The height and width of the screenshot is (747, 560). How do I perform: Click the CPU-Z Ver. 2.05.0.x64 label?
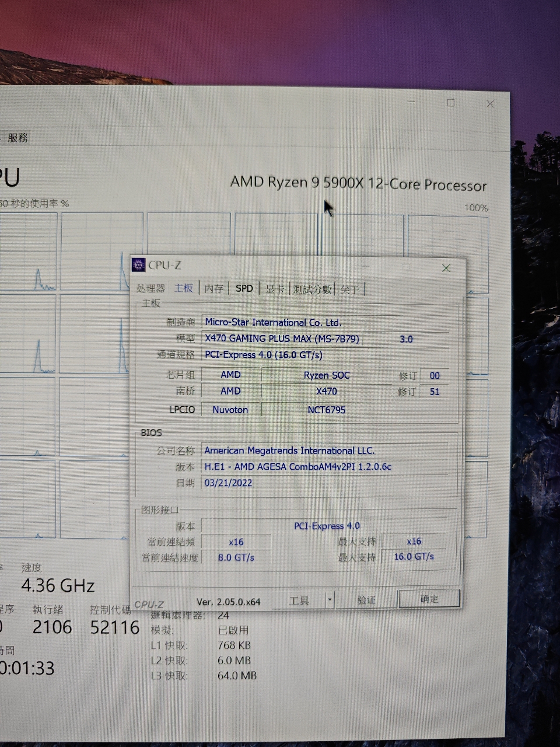tap(228, 602)
